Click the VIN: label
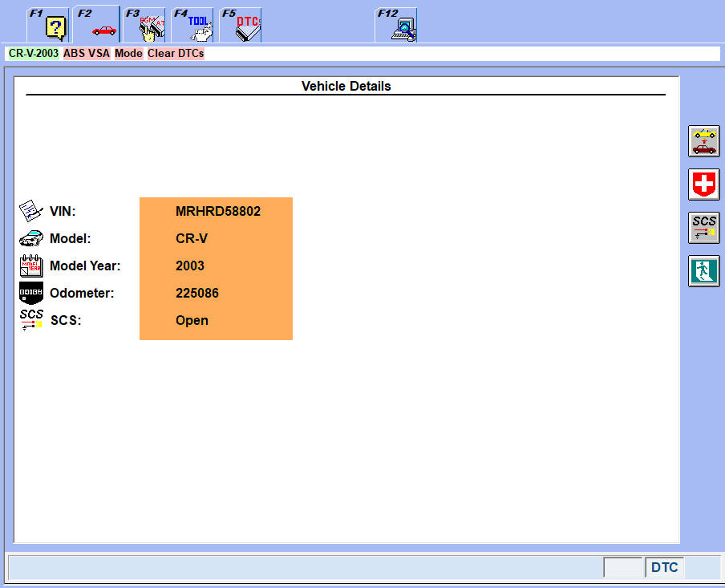Viewport: 725px width, 588px height. tap(63, 212)
